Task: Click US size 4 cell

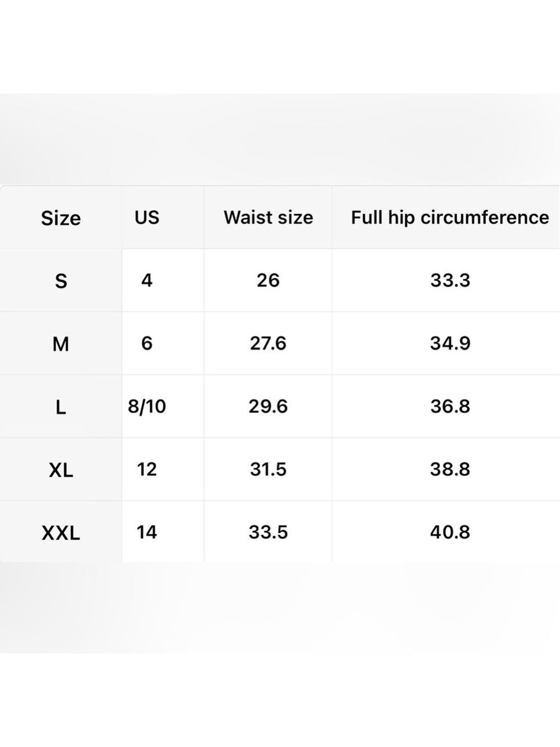Action: pos(147,280)
